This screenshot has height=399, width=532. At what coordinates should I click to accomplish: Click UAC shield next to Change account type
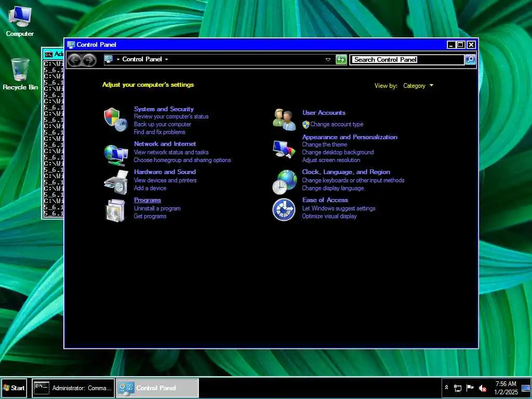pyautogui.click(x=305, y=125)
